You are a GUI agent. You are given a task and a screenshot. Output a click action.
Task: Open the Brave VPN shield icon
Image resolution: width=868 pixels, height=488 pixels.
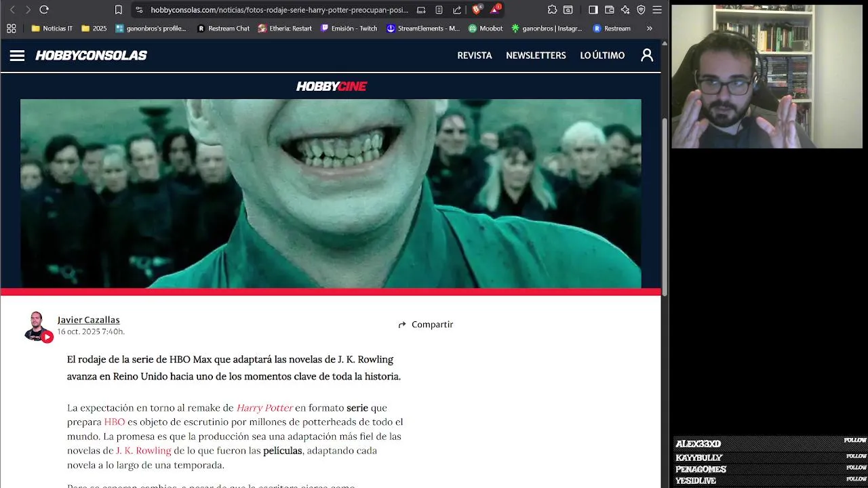coord(641,9)
